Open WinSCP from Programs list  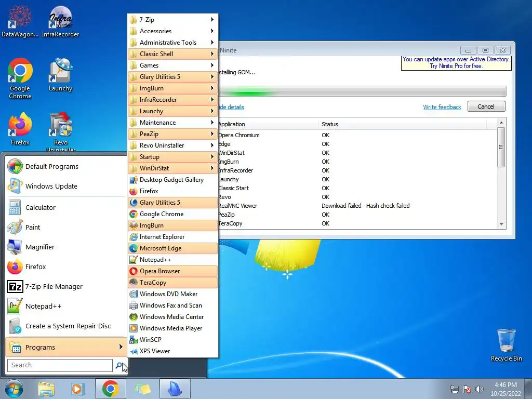coord(172,340)
